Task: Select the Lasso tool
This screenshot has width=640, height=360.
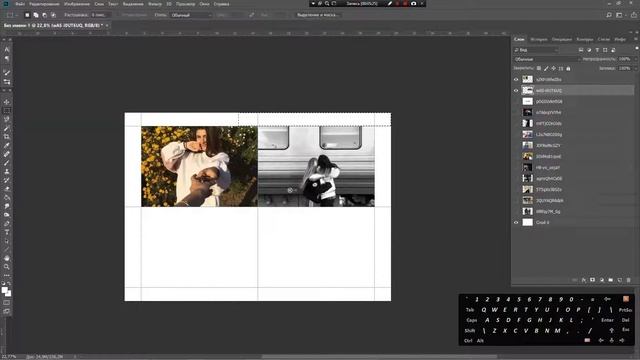Action: (7, 119)
